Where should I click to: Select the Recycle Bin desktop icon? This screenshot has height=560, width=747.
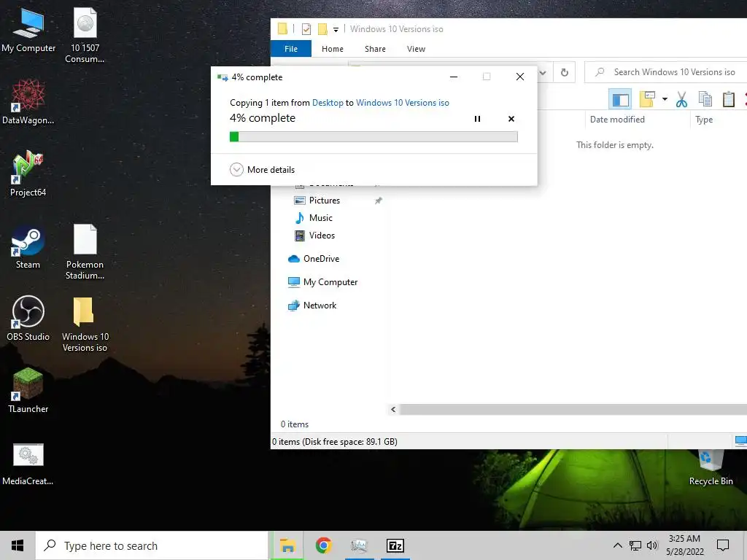pyautogui.click(x=711, y=467)
